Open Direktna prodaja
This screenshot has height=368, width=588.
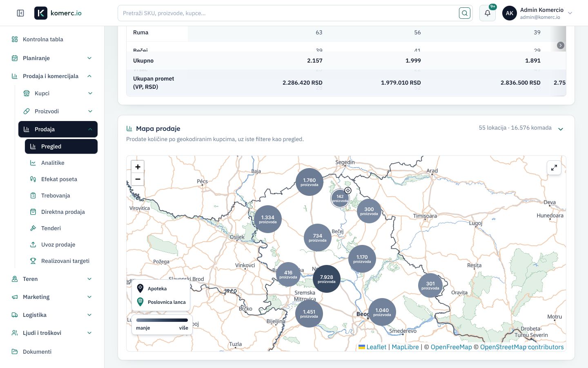[61, 212]
